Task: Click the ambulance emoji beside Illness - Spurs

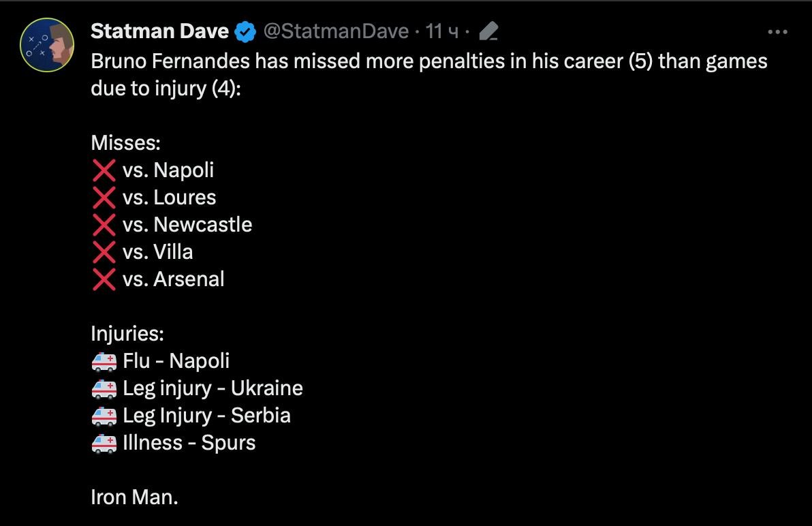Action: click(x=104, y=443)
